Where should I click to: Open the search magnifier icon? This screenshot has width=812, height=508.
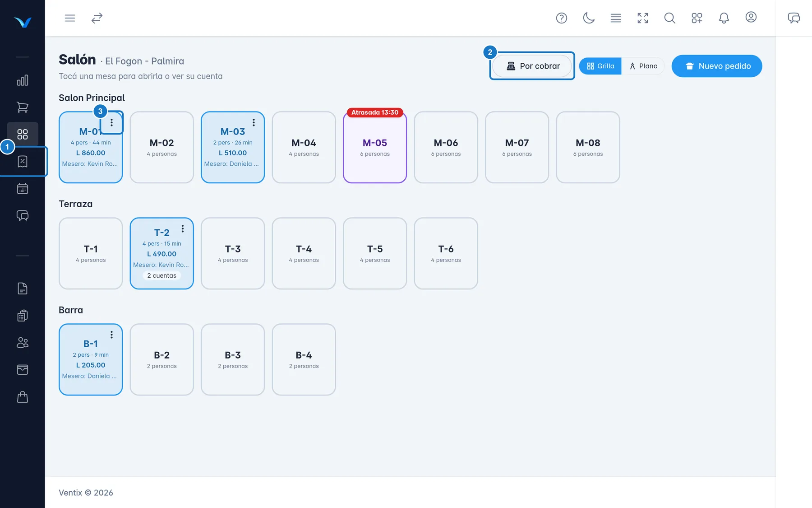(x=670, y=18)
